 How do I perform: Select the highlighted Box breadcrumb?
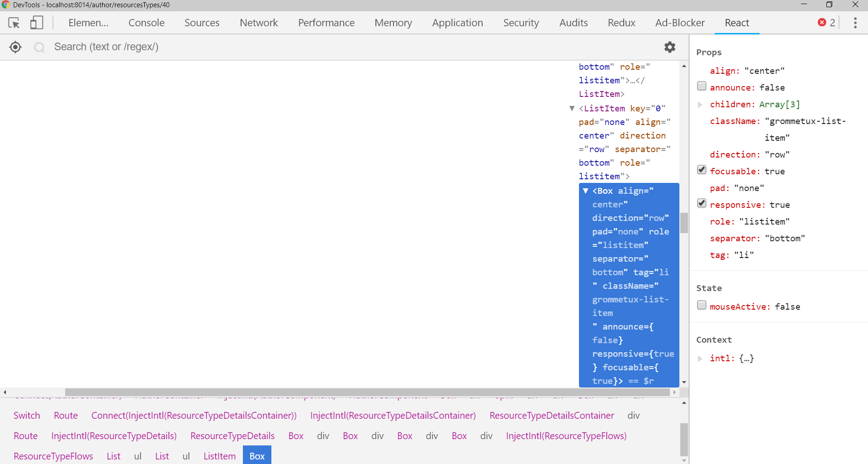pyautogui.click(x=257, y=455)
